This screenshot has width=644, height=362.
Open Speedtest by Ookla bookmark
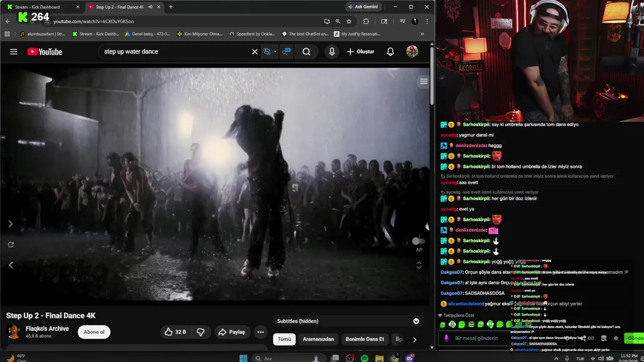coord(252,34)
